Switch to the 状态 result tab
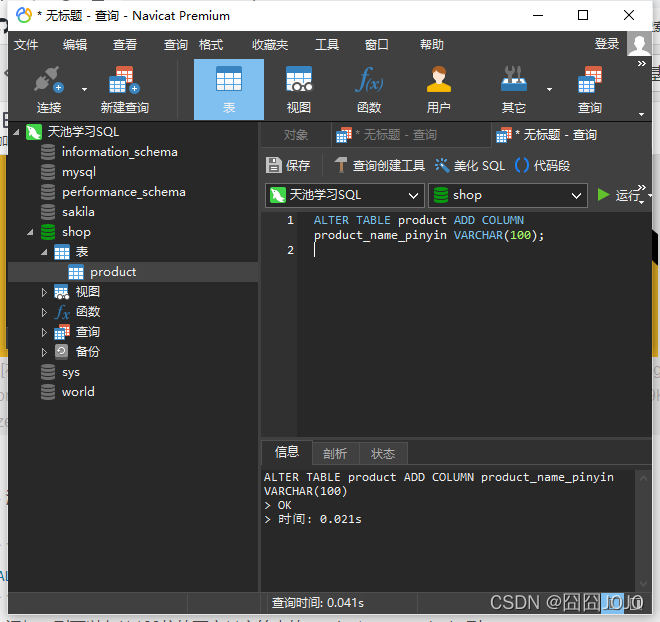This screenshot has width=660, height=622. tap(383, 454)
